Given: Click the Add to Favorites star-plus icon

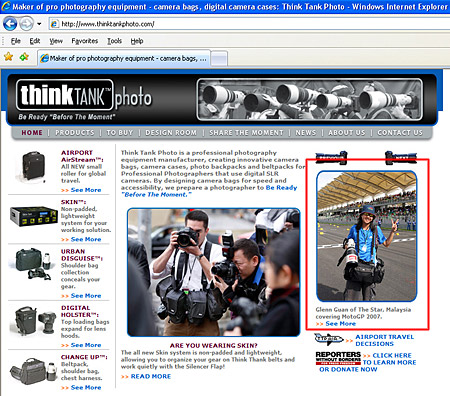Looking at the screenshot, I should pos(24,57).
